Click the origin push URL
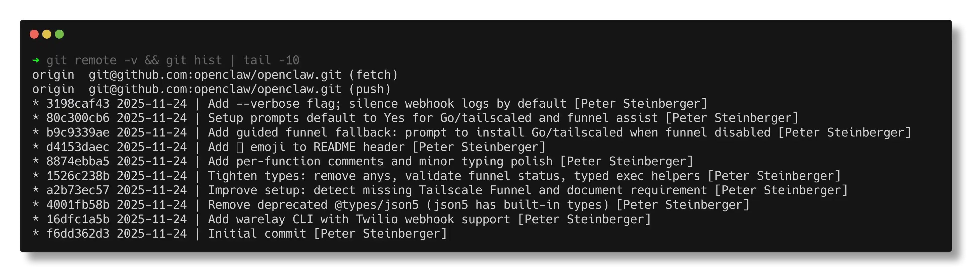 pos(215,89)
